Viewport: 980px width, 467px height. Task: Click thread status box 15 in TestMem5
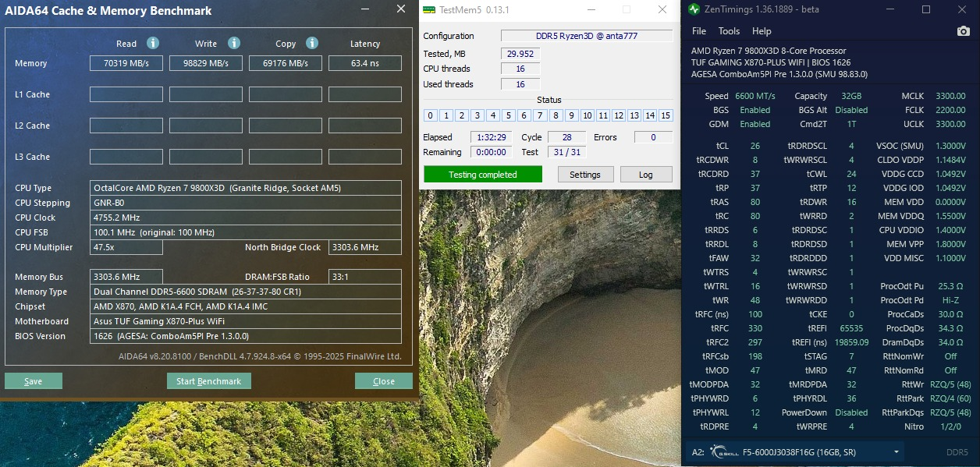click(x=666, y=115)
